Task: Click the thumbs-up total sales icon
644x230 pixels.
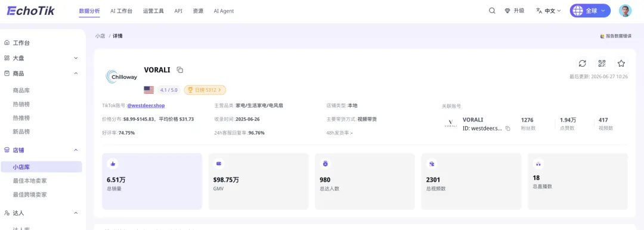Action: pyautogui.click(x=113, y=163)
